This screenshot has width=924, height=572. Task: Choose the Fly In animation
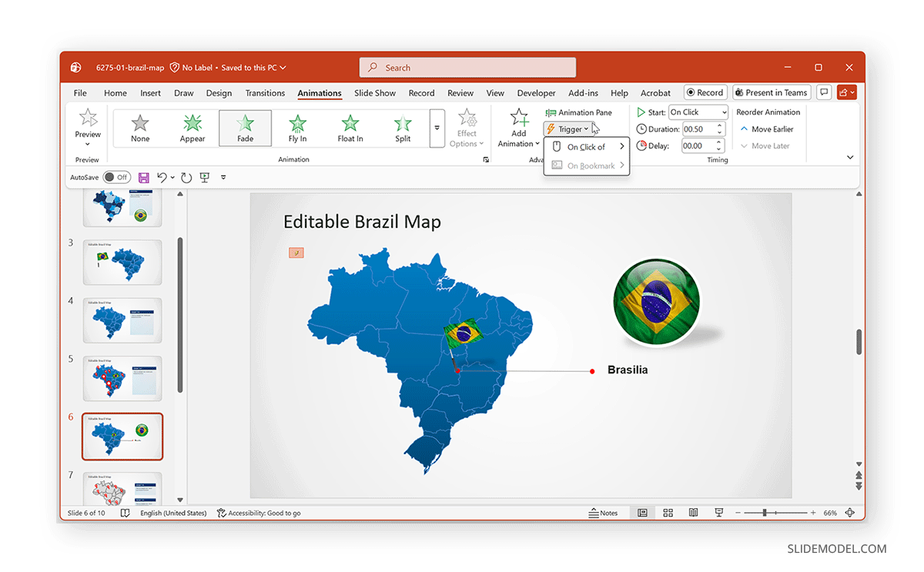297,128
